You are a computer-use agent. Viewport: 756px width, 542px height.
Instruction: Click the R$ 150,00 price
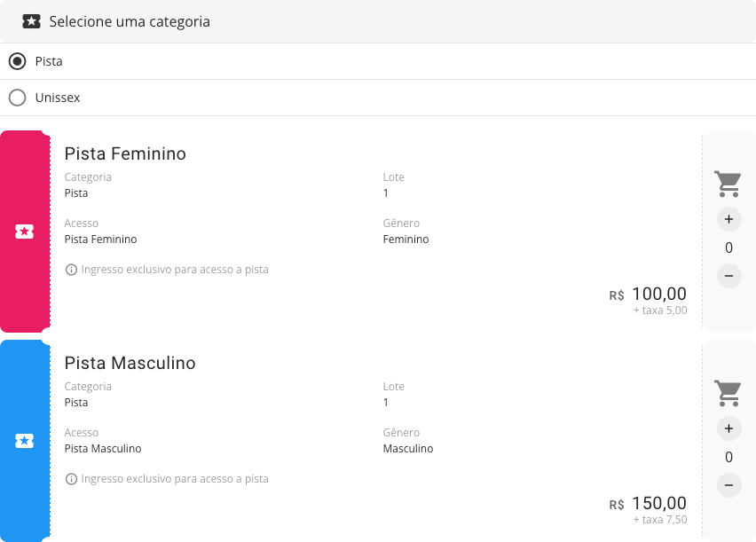(x=648, y=504)
